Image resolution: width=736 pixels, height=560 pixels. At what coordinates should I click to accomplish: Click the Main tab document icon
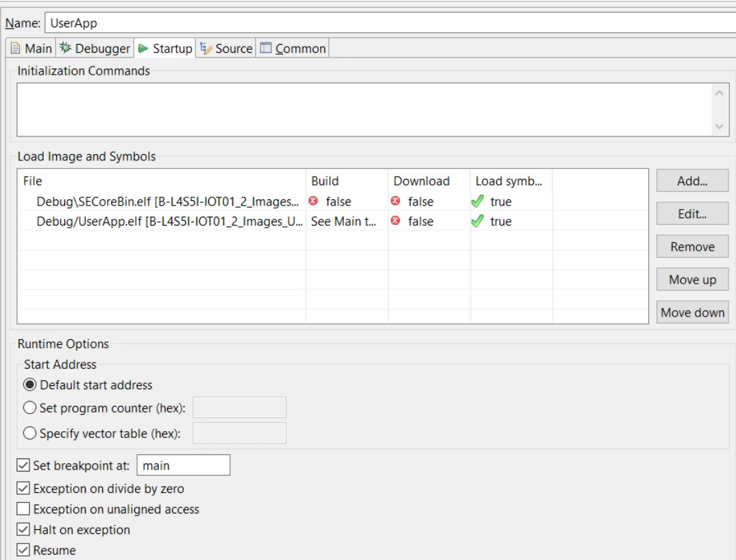(16, 49)
